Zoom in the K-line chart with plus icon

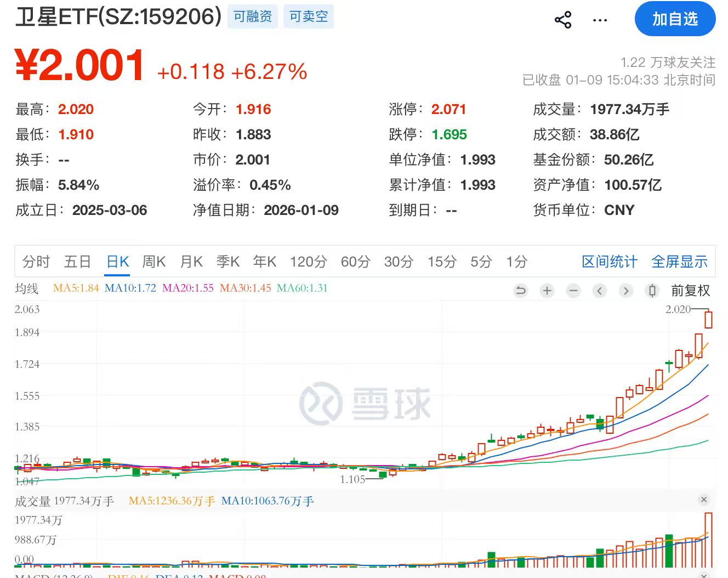click(547, 291)
